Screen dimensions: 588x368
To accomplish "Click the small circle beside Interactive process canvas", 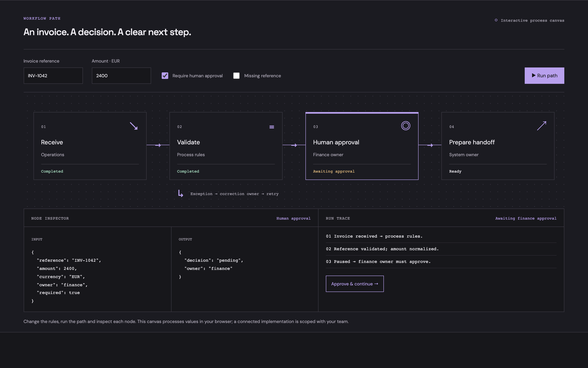I will pyautogui.click(x=496, y=20).
